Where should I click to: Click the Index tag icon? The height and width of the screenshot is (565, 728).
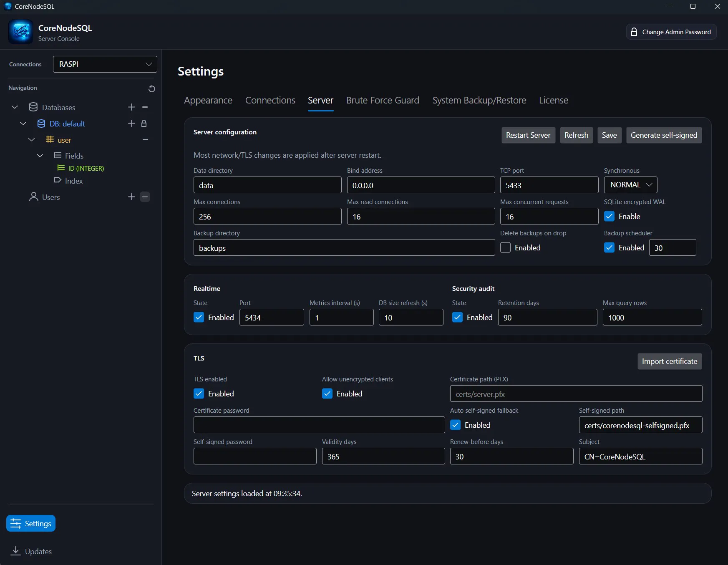pos(58,180)
